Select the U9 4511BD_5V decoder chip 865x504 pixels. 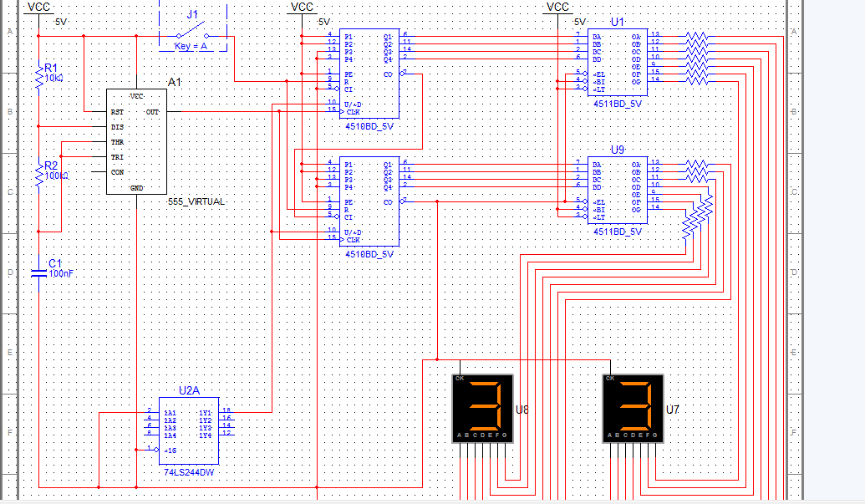pos(618,191)
